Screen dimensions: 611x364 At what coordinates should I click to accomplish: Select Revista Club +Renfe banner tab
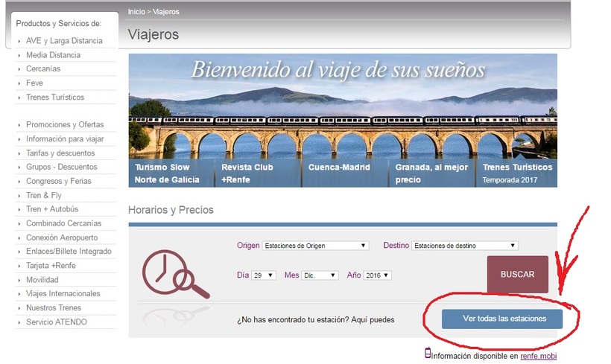pos(258,173)
